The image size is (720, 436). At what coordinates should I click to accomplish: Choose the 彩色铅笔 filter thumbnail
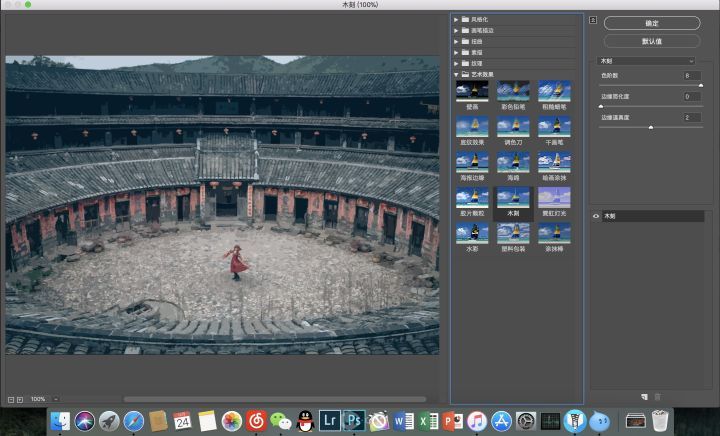(513, 91)
